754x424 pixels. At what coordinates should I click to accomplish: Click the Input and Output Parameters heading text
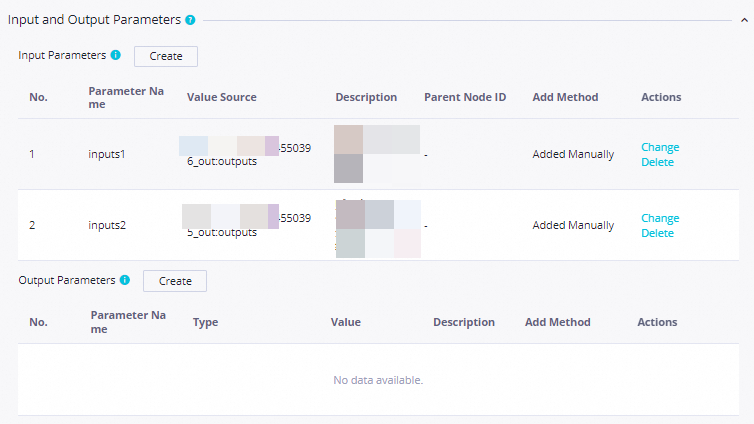click(x=94, y=19)
